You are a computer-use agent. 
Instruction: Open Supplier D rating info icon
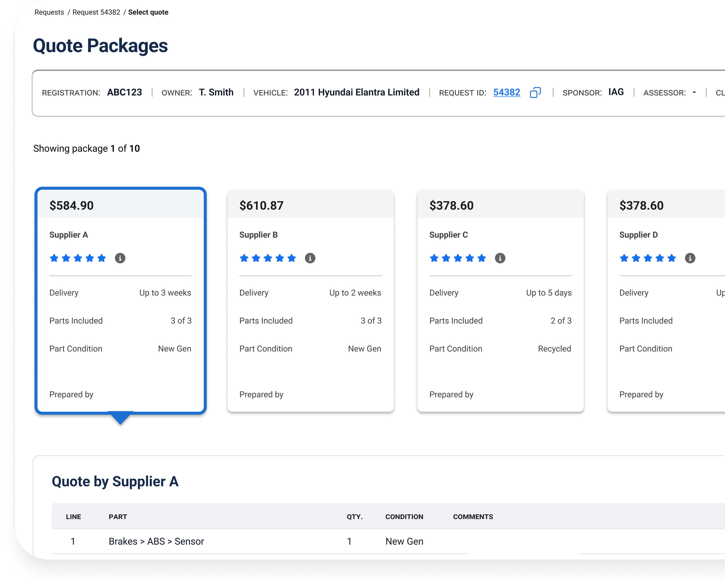coord(690,258)
